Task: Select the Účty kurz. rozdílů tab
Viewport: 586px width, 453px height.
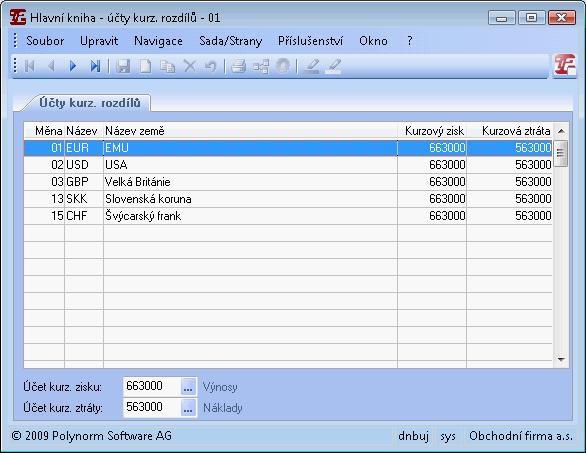Action: [90, 103]
